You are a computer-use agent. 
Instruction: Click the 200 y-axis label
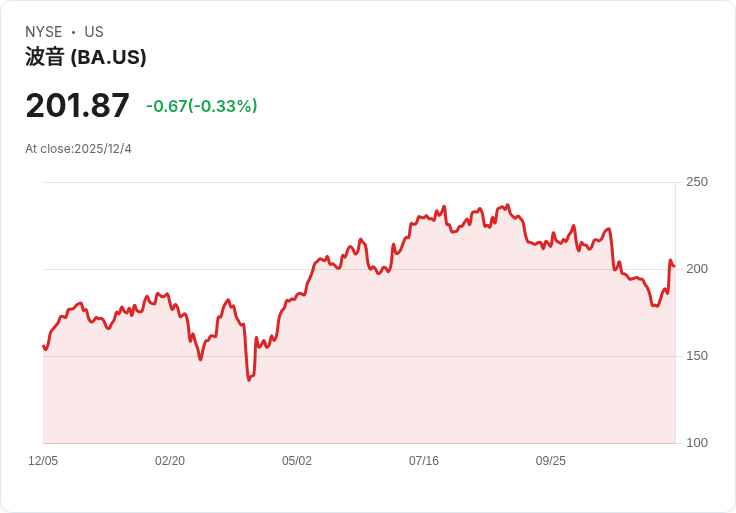pyautogui.click(x=697, y=269)
